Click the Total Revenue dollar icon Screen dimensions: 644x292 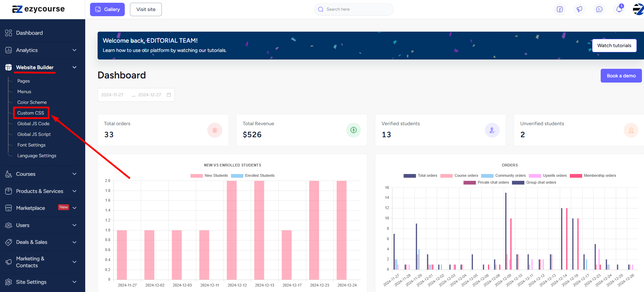click(354, 130)
